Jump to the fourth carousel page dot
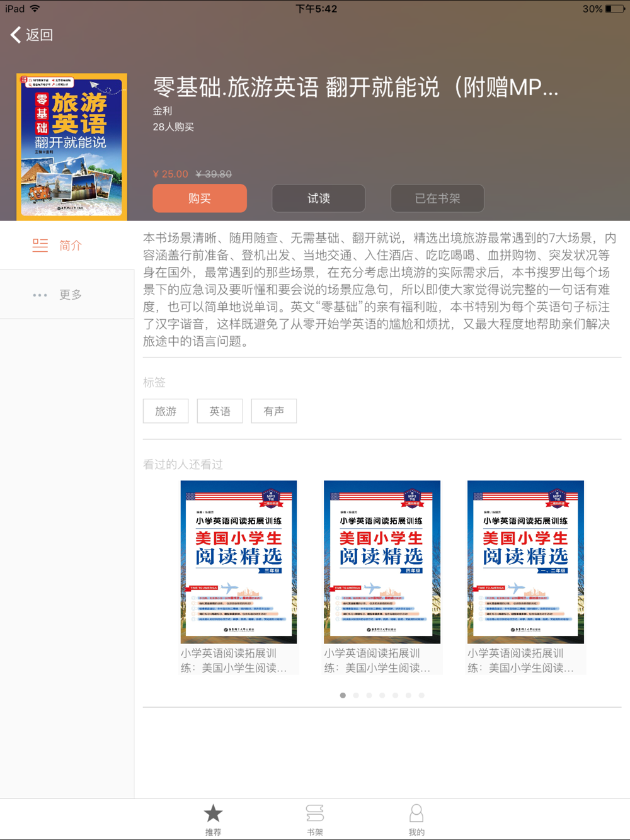 click(x=382, y=695)
